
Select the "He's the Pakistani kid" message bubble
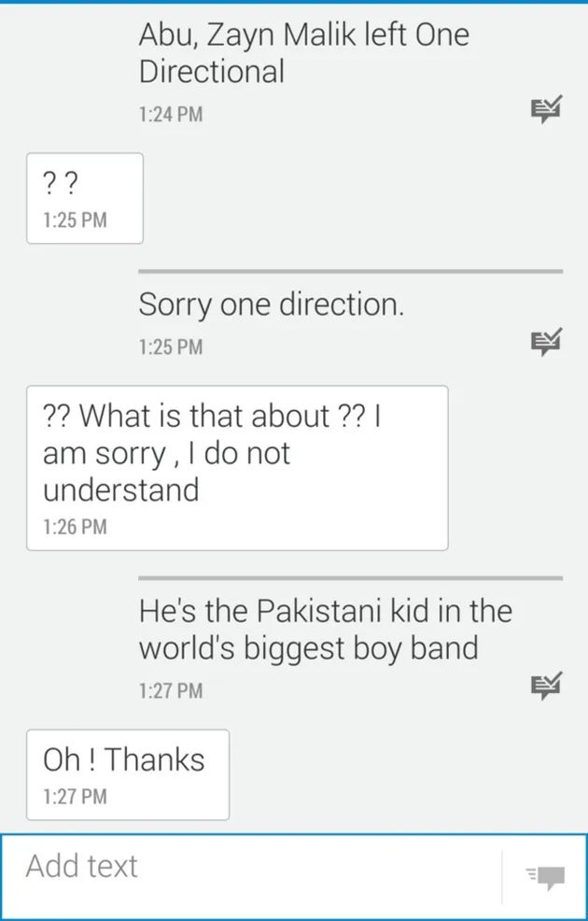[326, 630]
